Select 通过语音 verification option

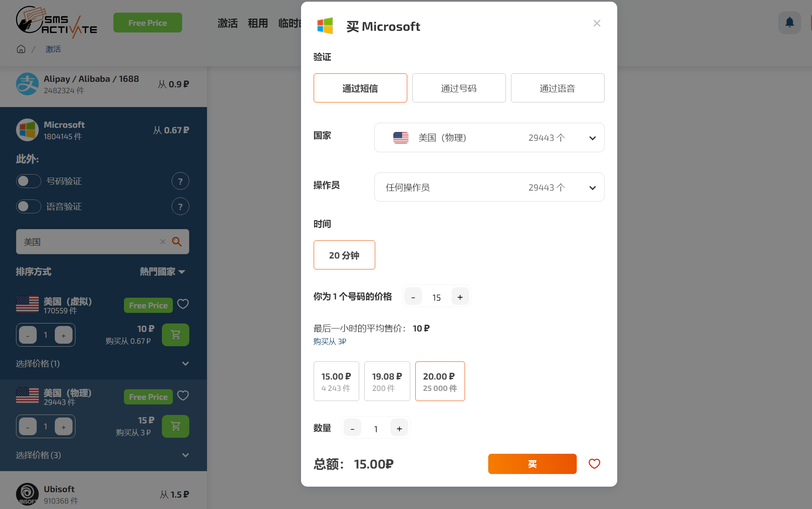[x=558, y=88]
